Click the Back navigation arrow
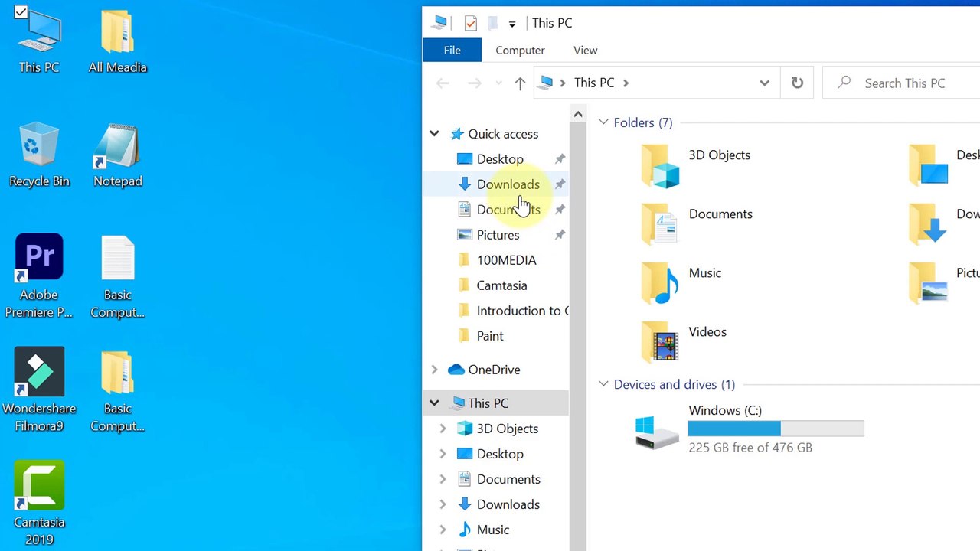This screenshot has width=980, height=551. pos(443,83)
